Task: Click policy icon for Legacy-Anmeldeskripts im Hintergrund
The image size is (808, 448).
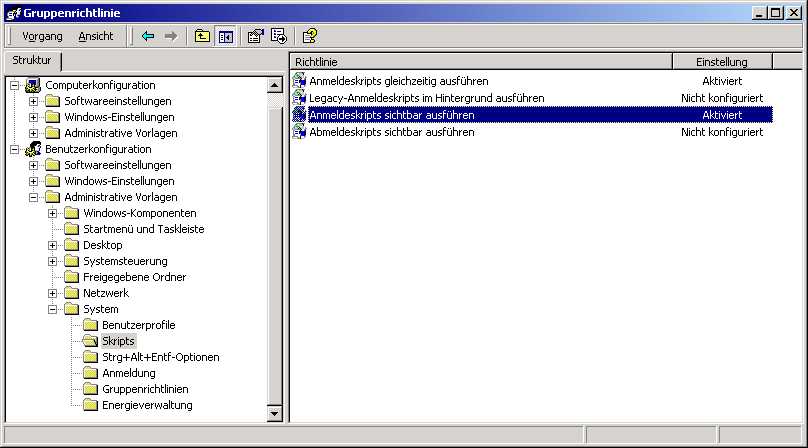Action: tap(299, 97)
